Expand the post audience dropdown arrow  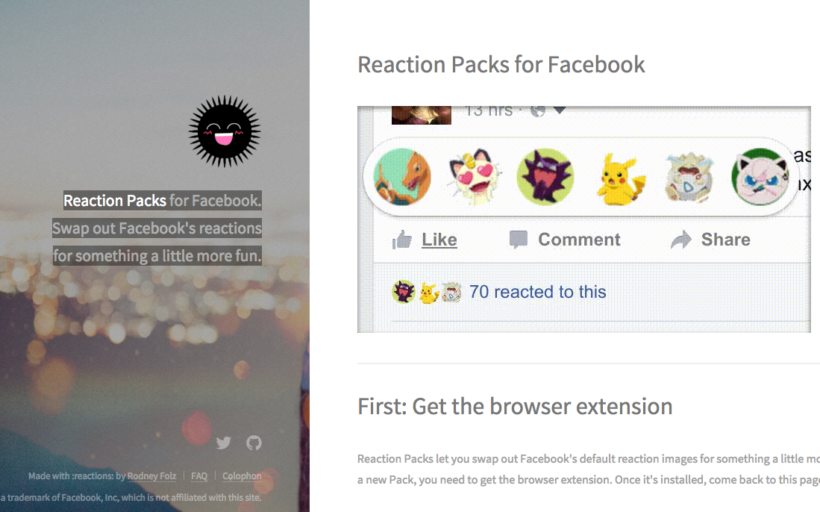click(x=560, y=110)
